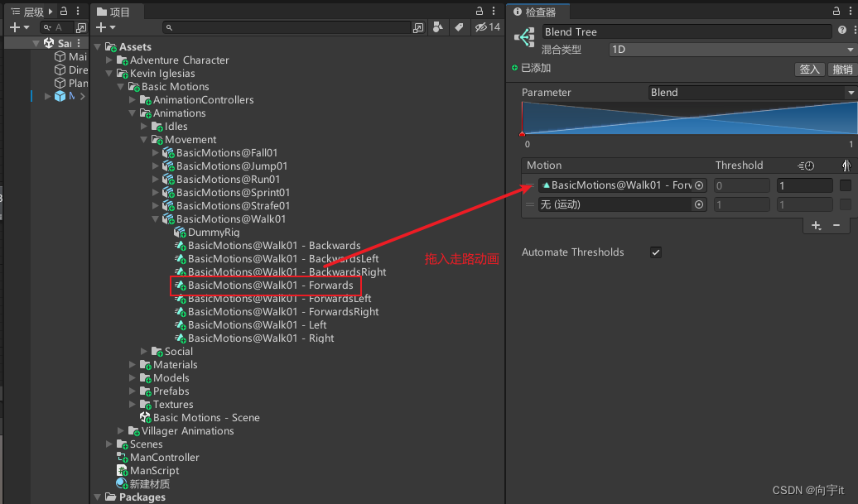Open object picker for 无 (运动) motion

point(699,204)
